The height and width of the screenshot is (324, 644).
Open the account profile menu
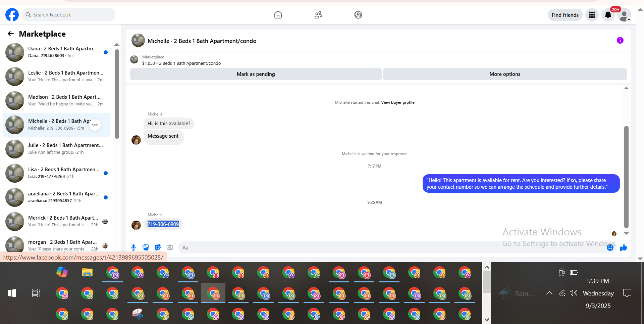(624, 15)
